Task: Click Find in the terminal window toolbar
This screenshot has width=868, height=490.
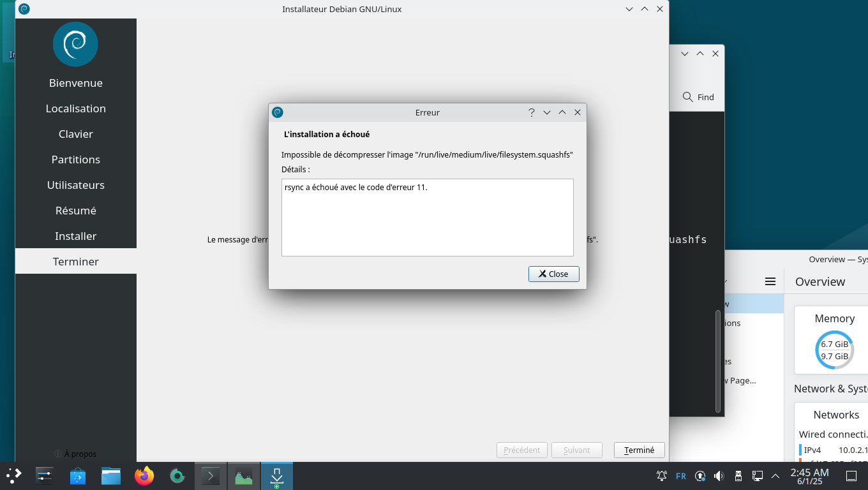Action: 698,97
